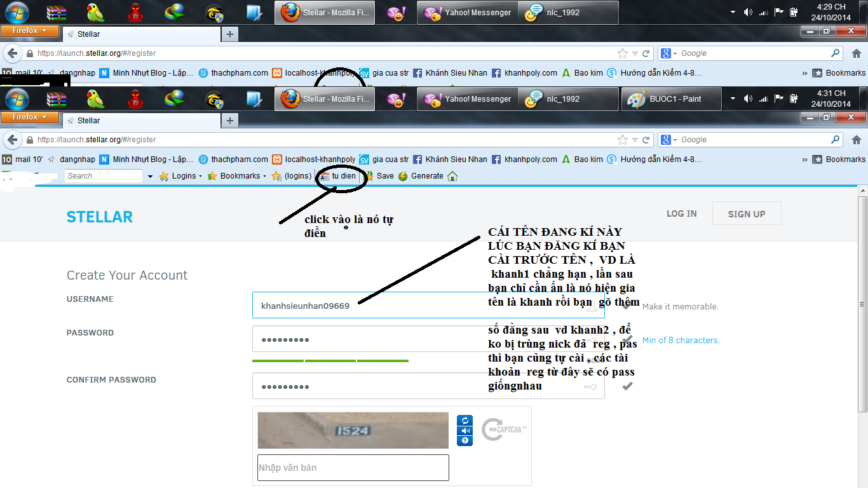Open the orange Firefox menu in the lower window
The width and height of the screenshot is (868, 488).
pyautogui.click(x=30, y=117)
